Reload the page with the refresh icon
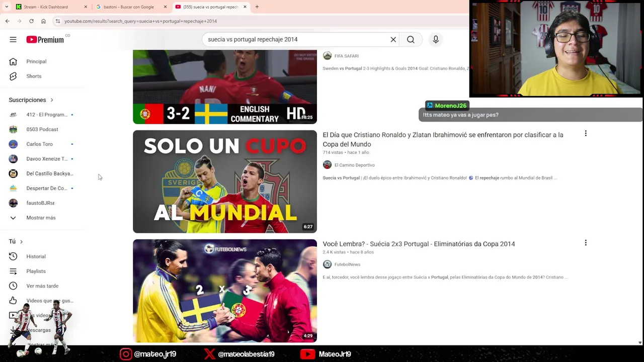The height and width of the screenshot is (362, 644). (x=31, y=21)
